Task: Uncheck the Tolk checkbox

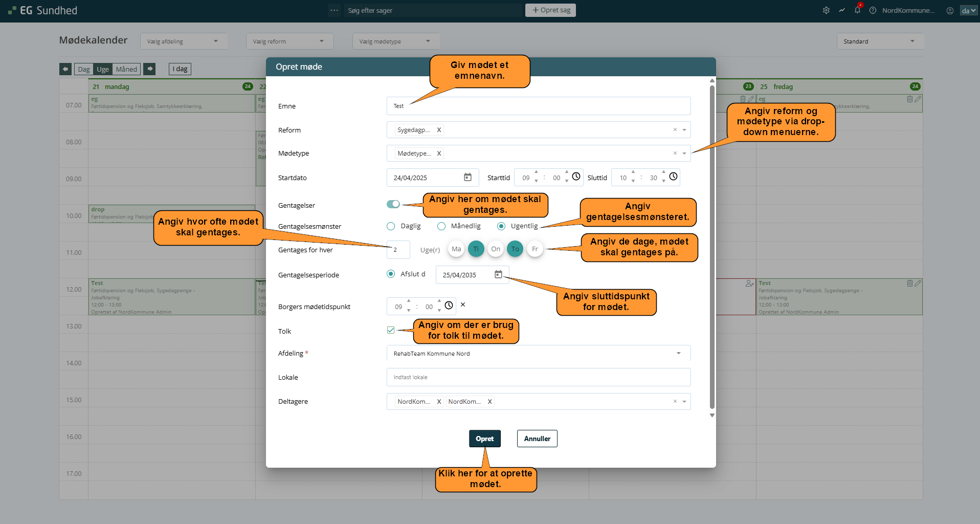Action: tap(391, 330)
